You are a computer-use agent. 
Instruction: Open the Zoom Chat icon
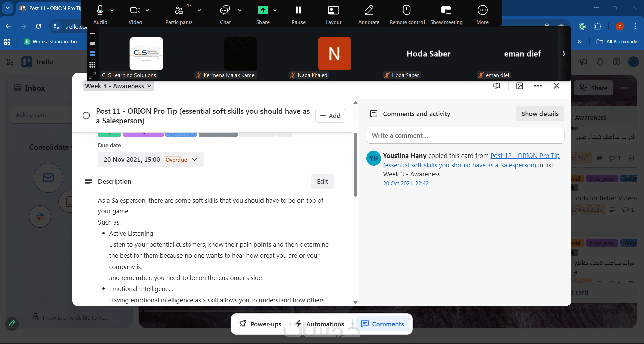[225, 10]
